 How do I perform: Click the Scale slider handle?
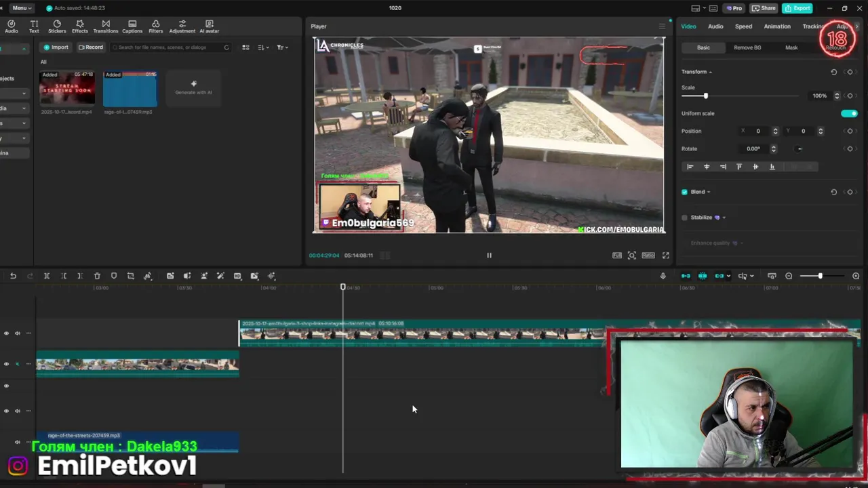tap(705, 96)
